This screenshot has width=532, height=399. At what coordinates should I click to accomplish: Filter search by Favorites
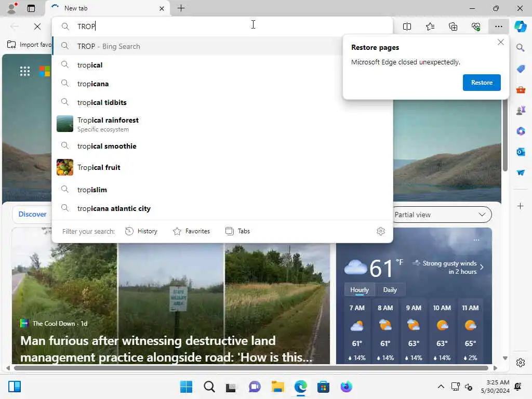(191, 231)
